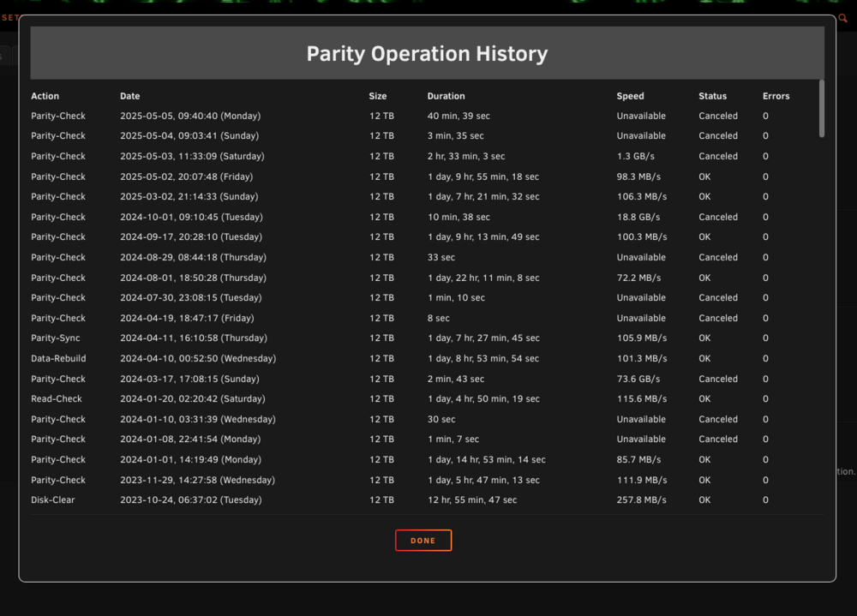Click the Action column header
The height and width of the screenshot is (616, 857).
coord(45,96)
